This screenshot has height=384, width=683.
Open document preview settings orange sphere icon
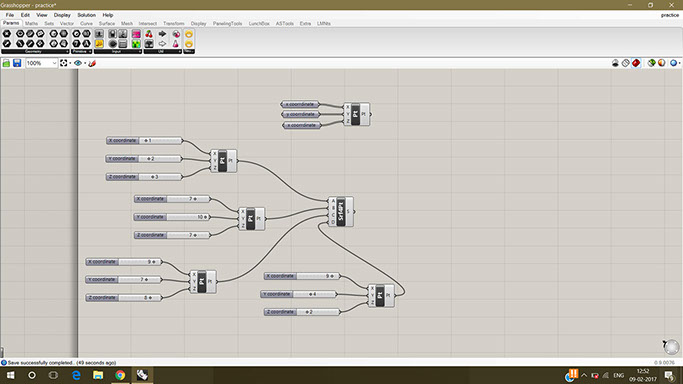pyautogui.click(x=662, y=63)
